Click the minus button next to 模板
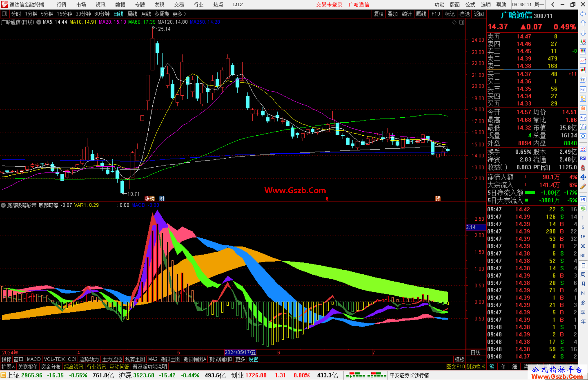 (481, 359)
